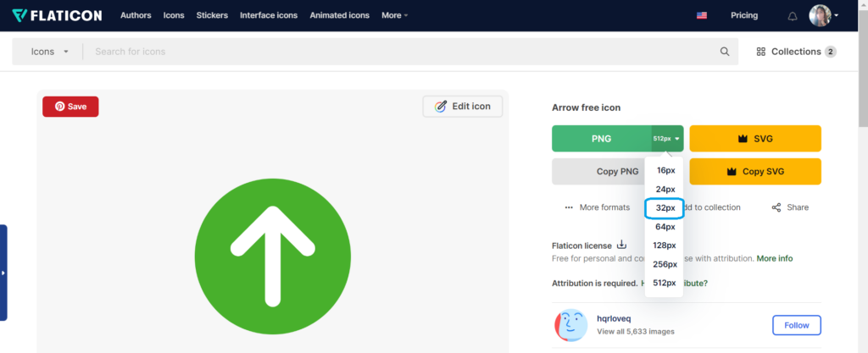Click the Share icon
Image resolution: width=868 pixels, height=353 pixels.
776,207
